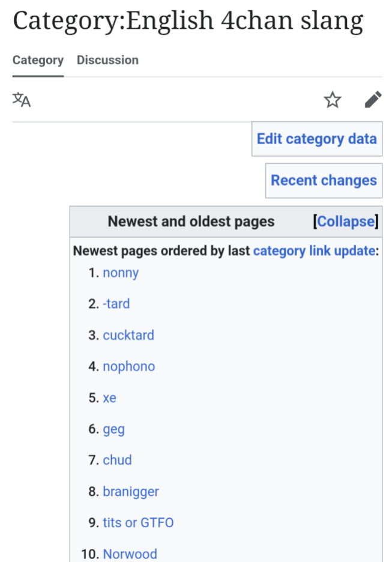The width and height of the screenshot is (392, 562).
Task: Click the pencil edit icon
Action: pos(373,100)
